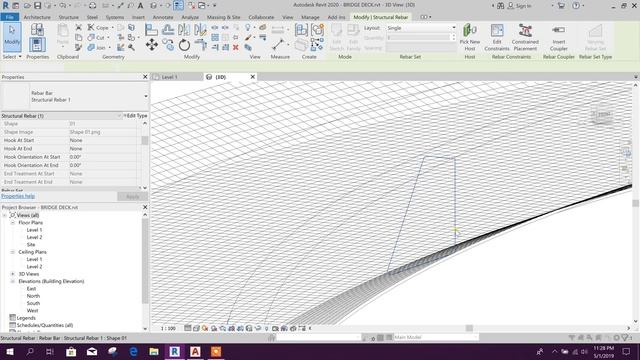Click the Hook Orientation At End value
640x360 pixels.
click(103, 165)
